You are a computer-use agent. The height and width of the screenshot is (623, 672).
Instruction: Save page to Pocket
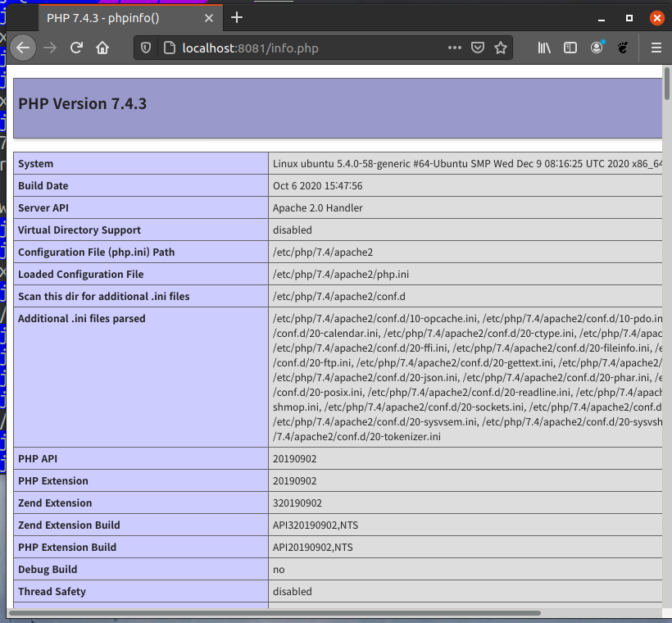[478, 48]
